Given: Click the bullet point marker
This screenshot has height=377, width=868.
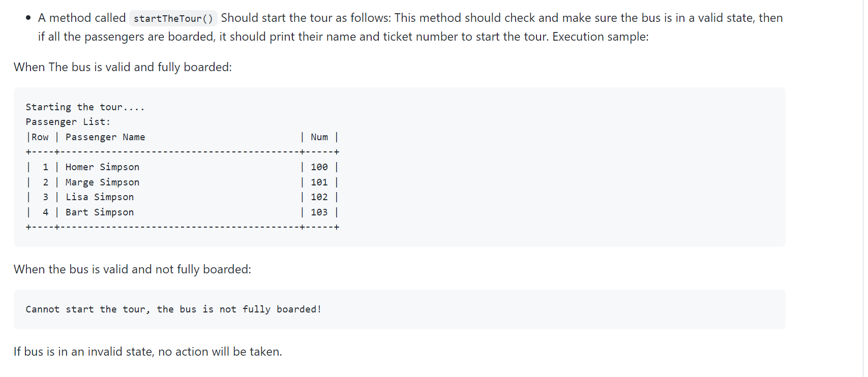Looking at the screenshot, I should point(28,18).
